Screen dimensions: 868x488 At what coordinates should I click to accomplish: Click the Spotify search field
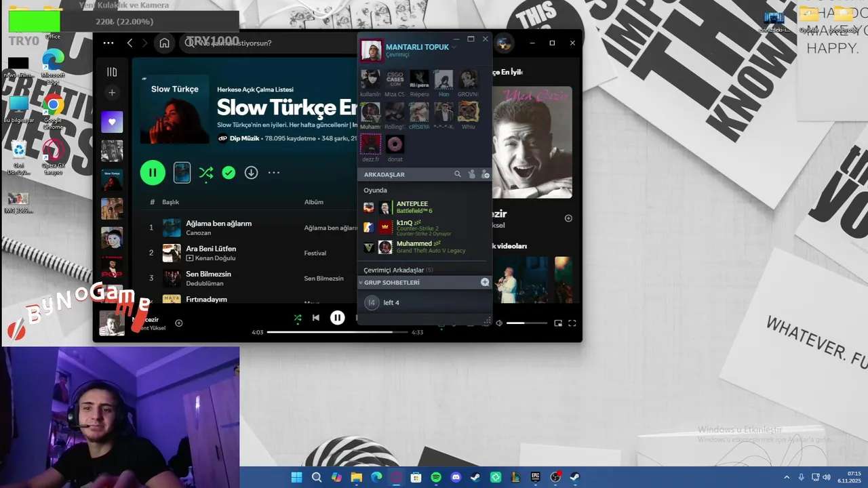pyautogui.click(x=268, y=43)
